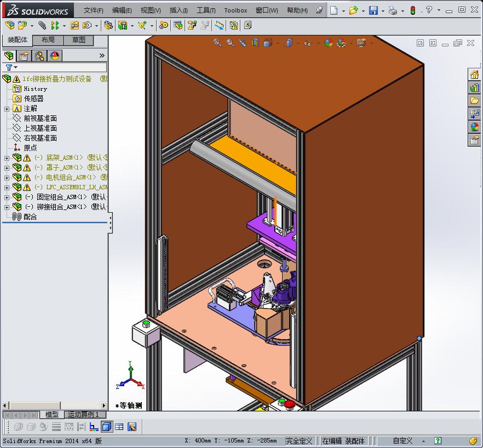483x448 pixels.
Task: Expand the 注解 annotations tree node
Action: pos(7,109)
